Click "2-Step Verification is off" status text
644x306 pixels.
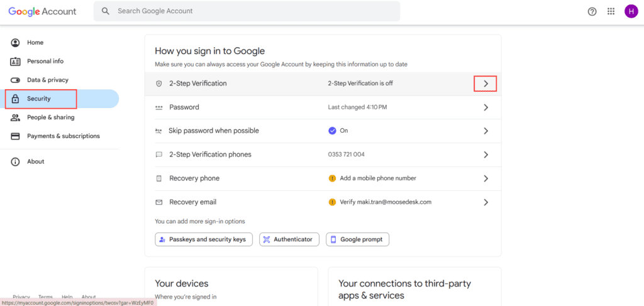[360, 84]
